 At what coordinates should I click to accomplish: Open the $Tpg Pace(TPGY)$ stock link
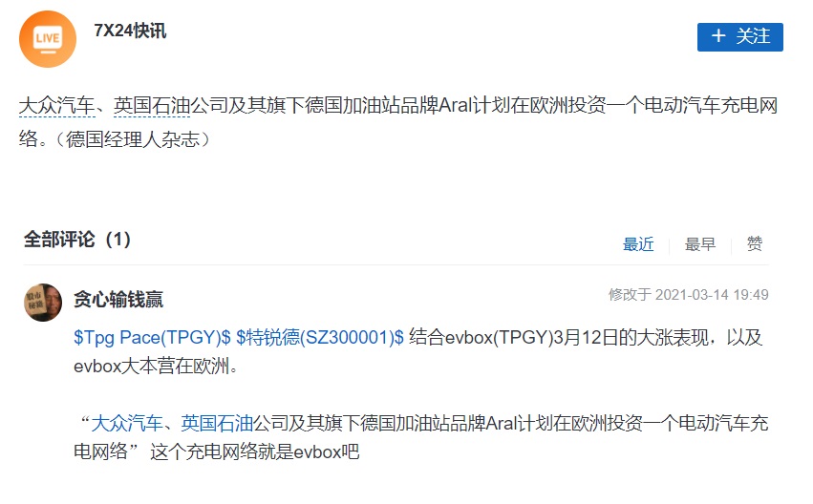(x=153, y=338)
